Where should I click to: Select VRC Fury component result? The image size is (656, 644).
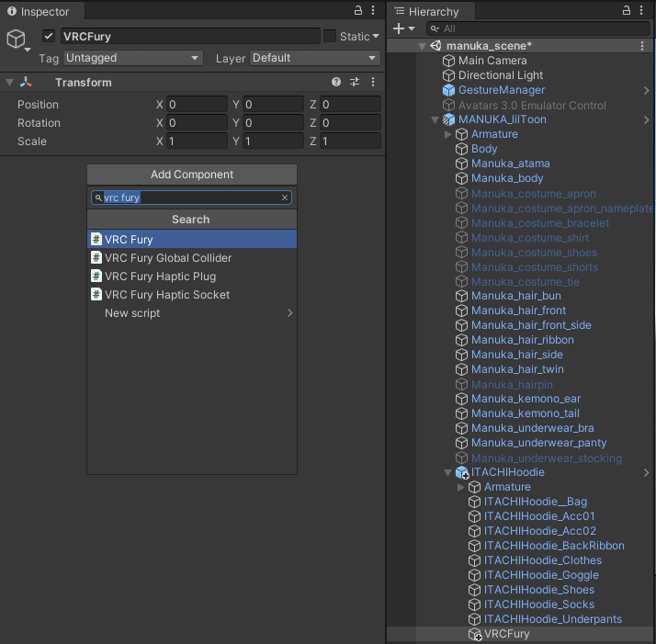[x=192, y=239]
